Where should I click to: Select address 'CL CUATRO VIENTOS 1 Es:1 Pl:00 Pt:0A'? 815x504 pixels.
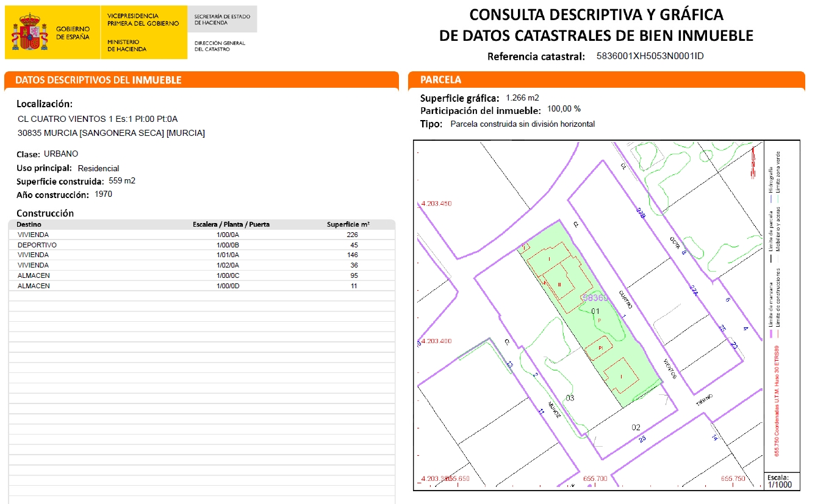[98, 119]
